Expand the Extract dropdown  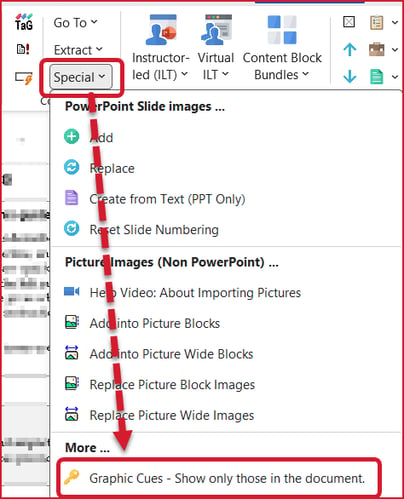[x=78, y=50]
